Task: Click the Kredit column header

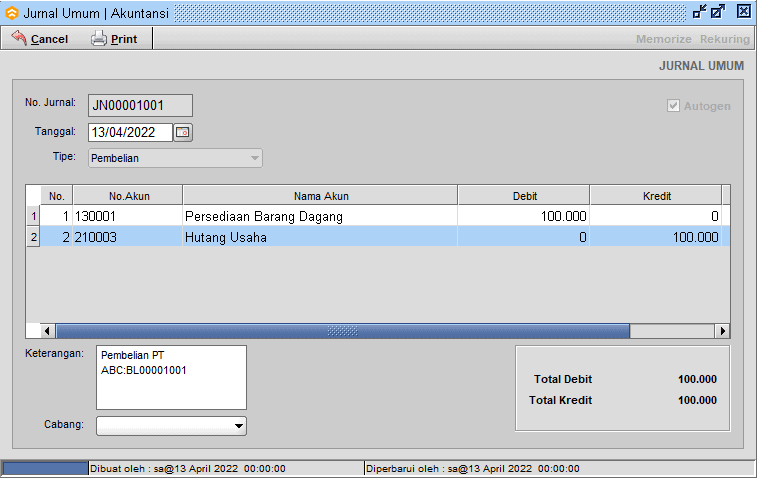Action: click(656, 196)
